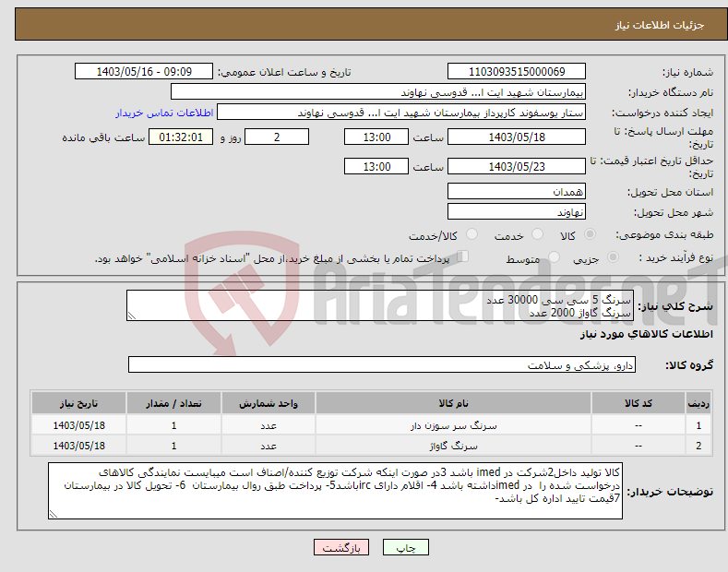
Task: Click the واحد شمارش column header
Action: click(x=269, y=403)
